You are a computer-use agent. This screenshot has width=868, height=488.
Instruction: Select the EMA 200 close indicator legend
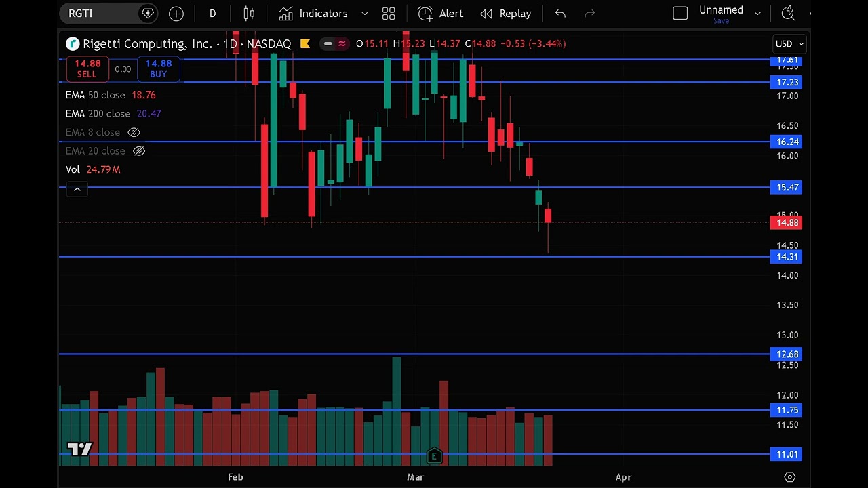[x=113, y=114]
